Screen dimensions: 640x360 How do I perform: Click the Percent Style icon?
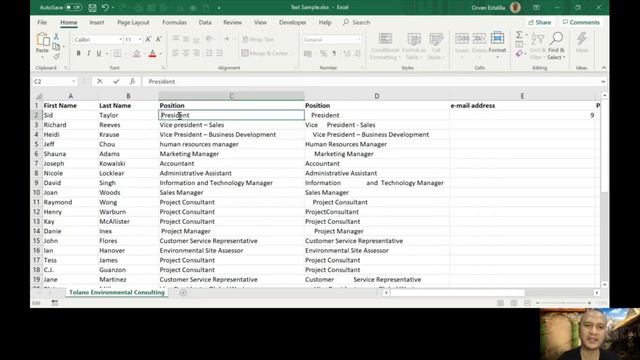(323, 53)
